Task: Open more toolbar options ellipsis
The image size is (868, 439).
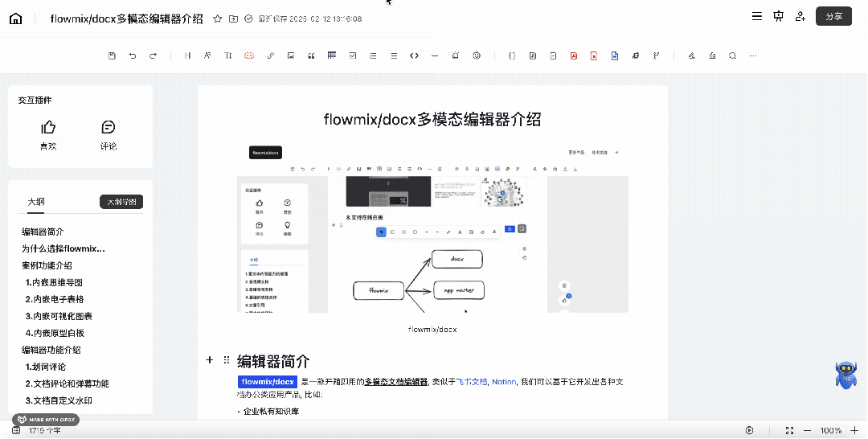Action: tap(753, 56)
